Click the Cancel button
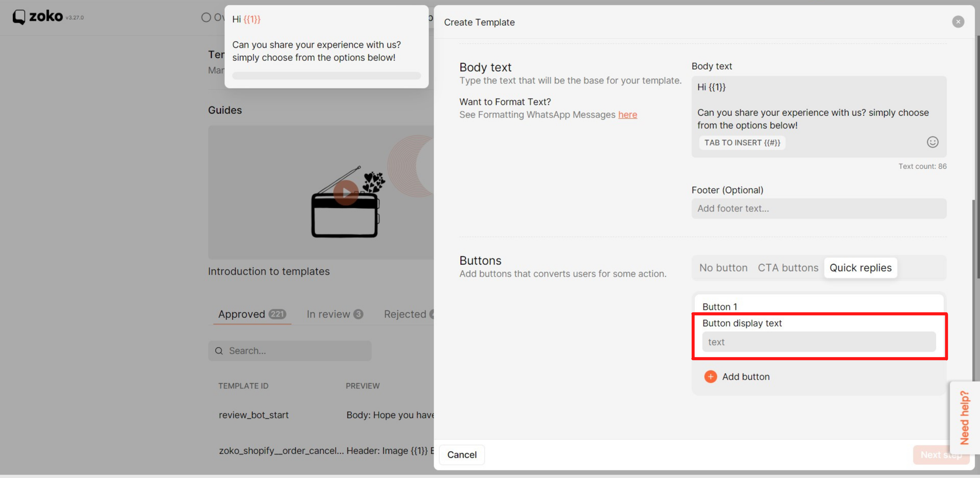Screen dimensions: 980x478 461,455
